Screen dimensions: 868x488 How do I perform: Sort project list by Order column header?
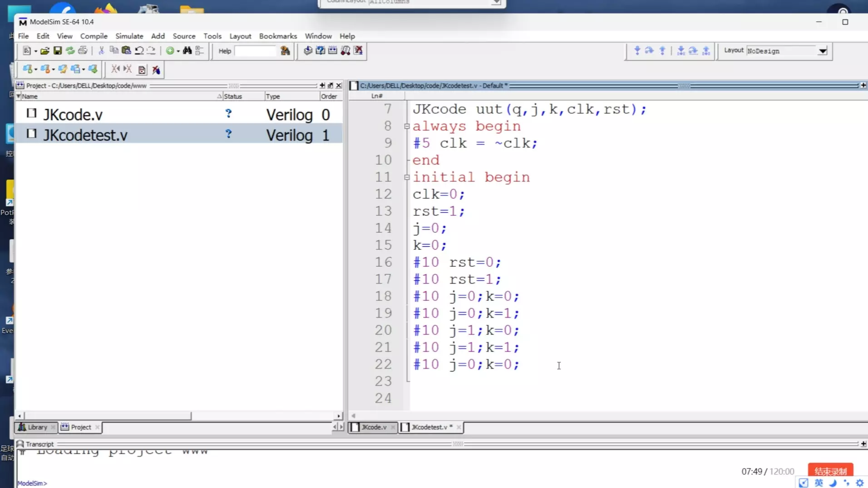click(330, 96)
